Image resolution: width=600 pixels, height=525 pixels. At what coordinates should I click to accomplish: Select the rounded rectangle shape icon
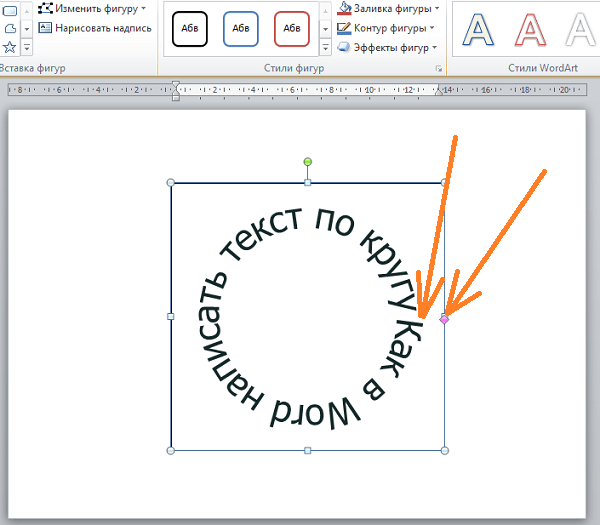pos(10,11)
